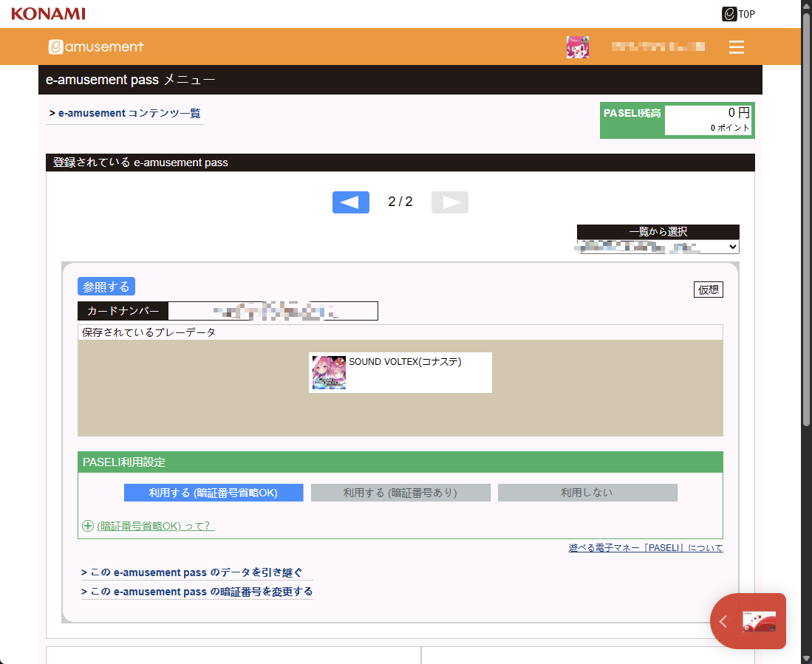Viewport: 812px width, 664px height.
Task: Open the hamburger menu
Action: coord(736,47)
